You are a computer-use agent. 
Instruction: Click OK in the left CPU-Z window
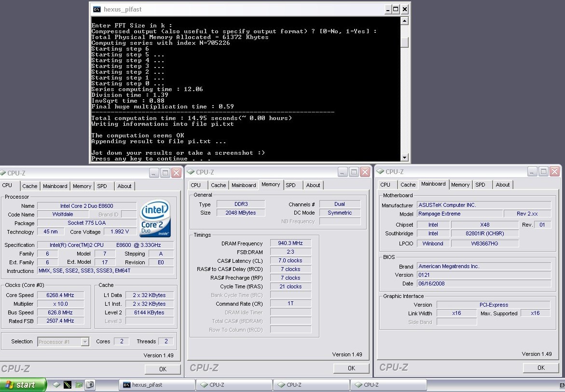163,369
